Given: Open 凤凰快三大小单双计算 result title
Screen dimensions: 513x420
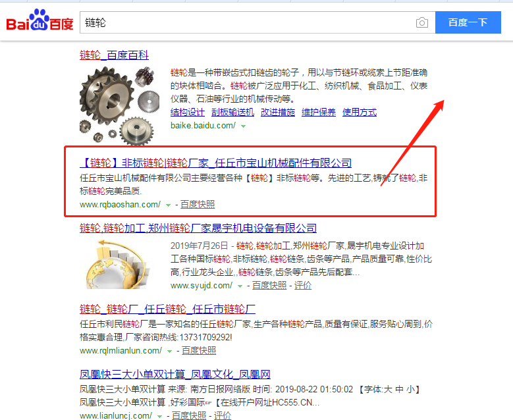Looking at the screenshot, I should coord(175,374).
